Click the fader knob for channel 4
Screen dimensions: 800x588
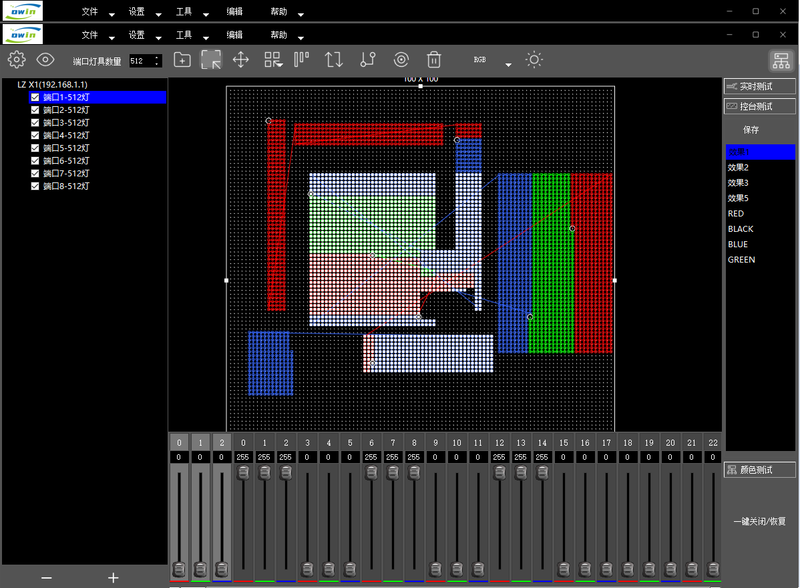point(329,569)
